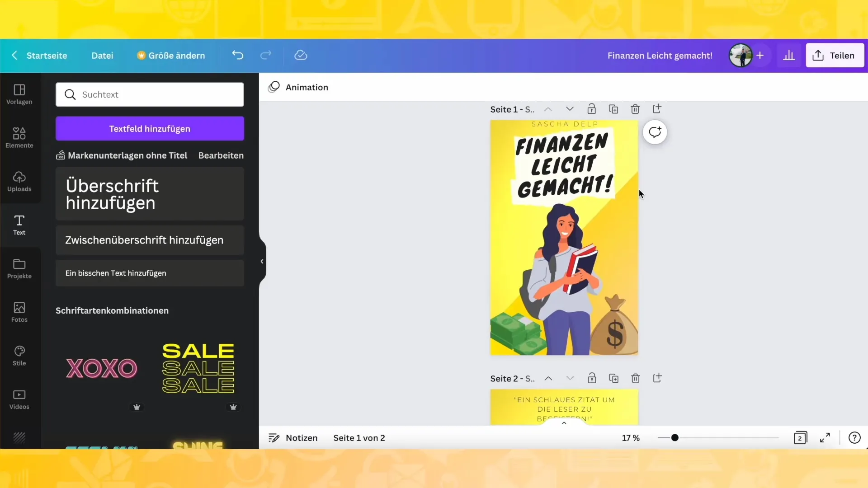Click the Redo arrow icon
This screenshot has width=868, height=488.
pyautogui.click(x=266, y=55)
